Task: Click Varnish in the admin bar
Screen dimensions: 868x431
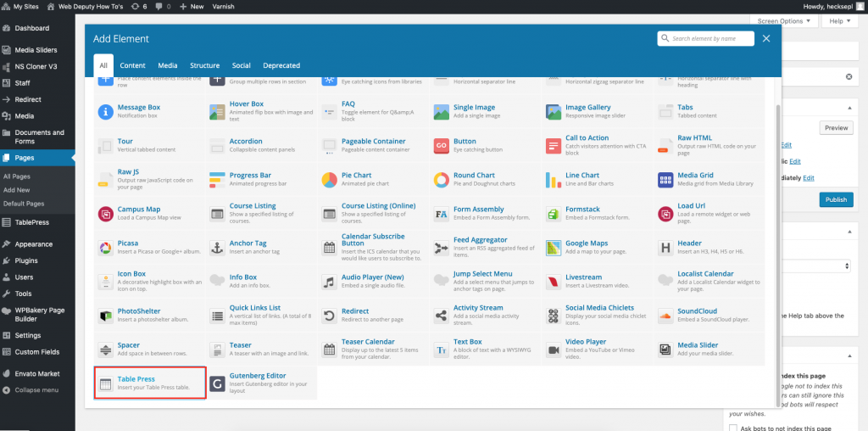Action: [223, 6]
